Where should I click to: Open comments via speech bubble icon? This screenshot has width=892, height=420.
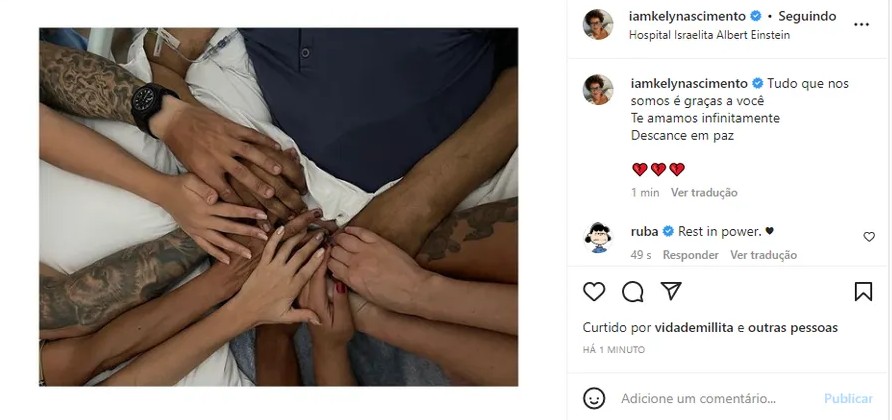tap(633, 292)
